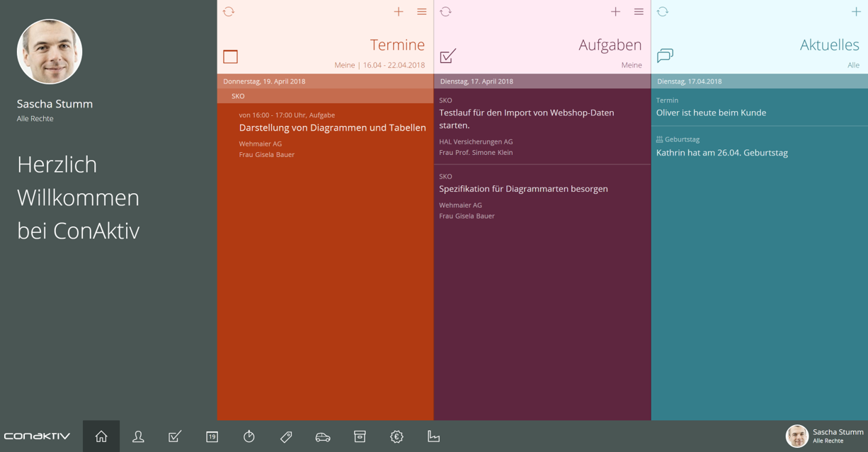Image resolution: width=868 pixels, height=452 pixels.
Task: Open the Aufgaben hamburger menu
Action: [x=639, y=11]
